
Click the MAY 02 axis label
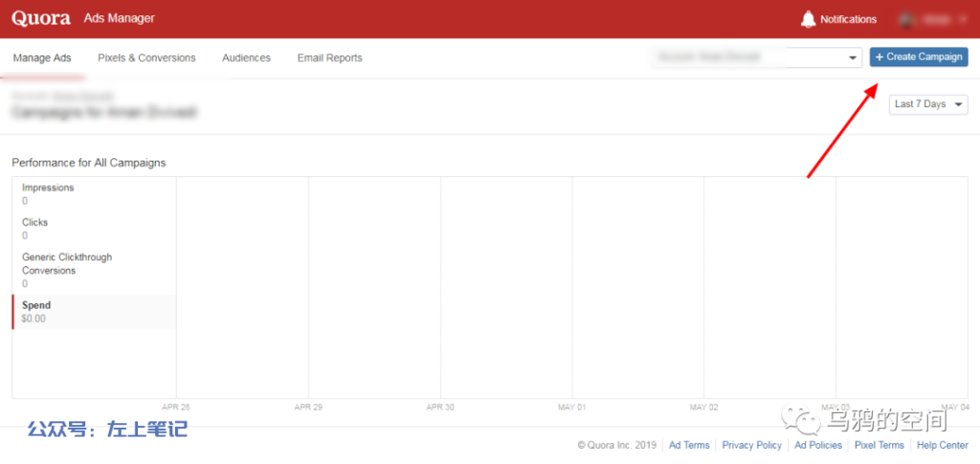point(703,408)
